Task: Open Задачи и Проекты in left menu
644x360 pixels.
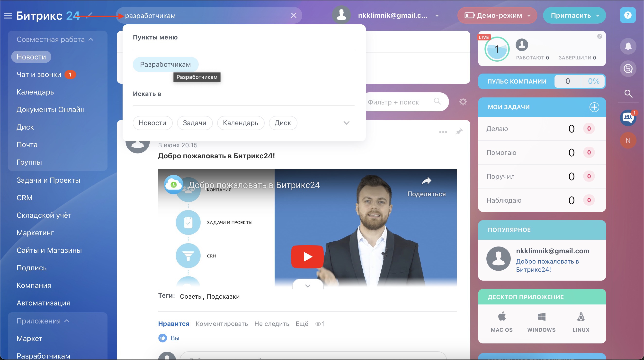Action: click(48, 180)
